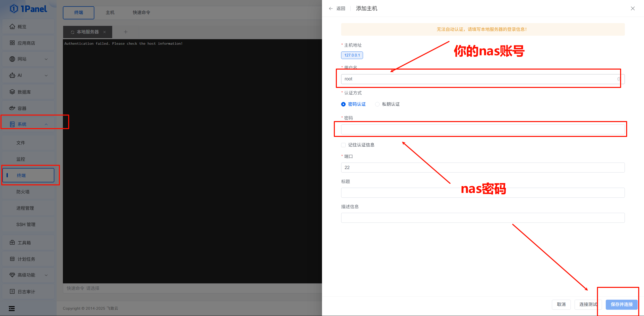Focus the 端口 input showing 22

(483, 168)
